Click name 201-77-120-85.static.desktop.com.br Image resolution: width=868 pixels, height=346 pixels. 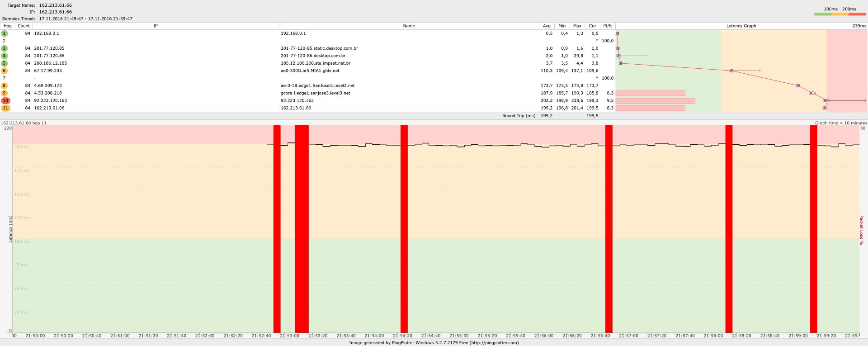click(319, 48)
